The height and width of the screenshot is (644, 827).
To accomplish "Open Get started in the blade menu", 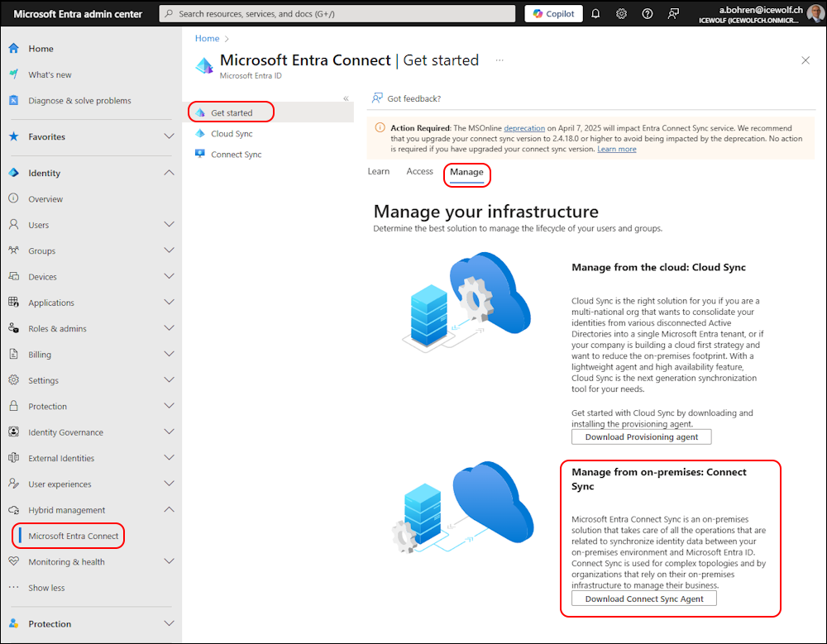I will pyautogui.click(x=268, y=112).
